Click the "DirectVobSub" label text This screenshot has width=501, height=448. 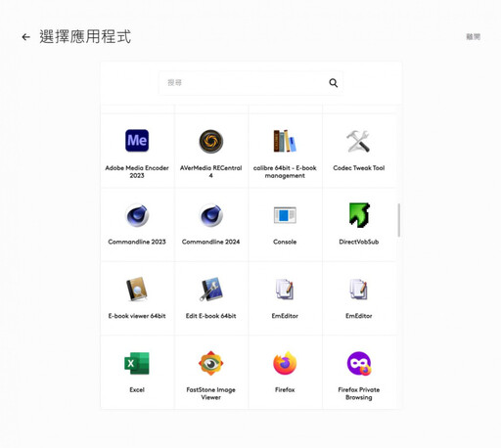(359, 242)
